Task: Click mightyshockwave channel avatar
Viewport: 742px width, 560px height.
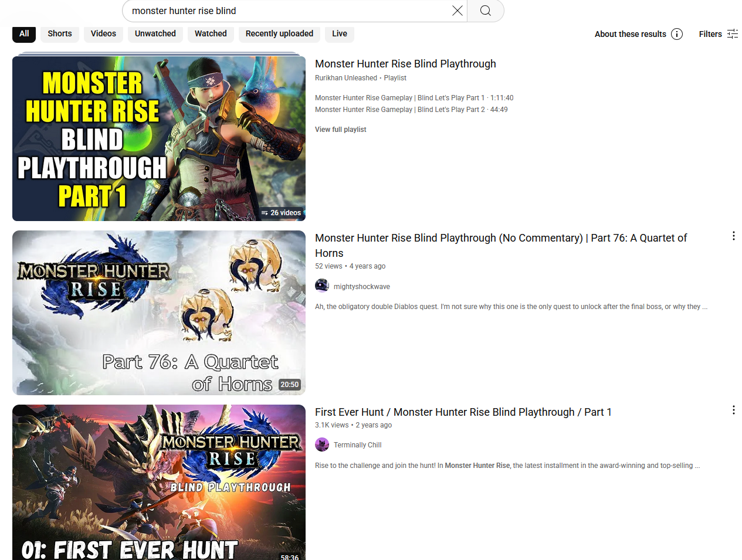Action: (322, 286)
